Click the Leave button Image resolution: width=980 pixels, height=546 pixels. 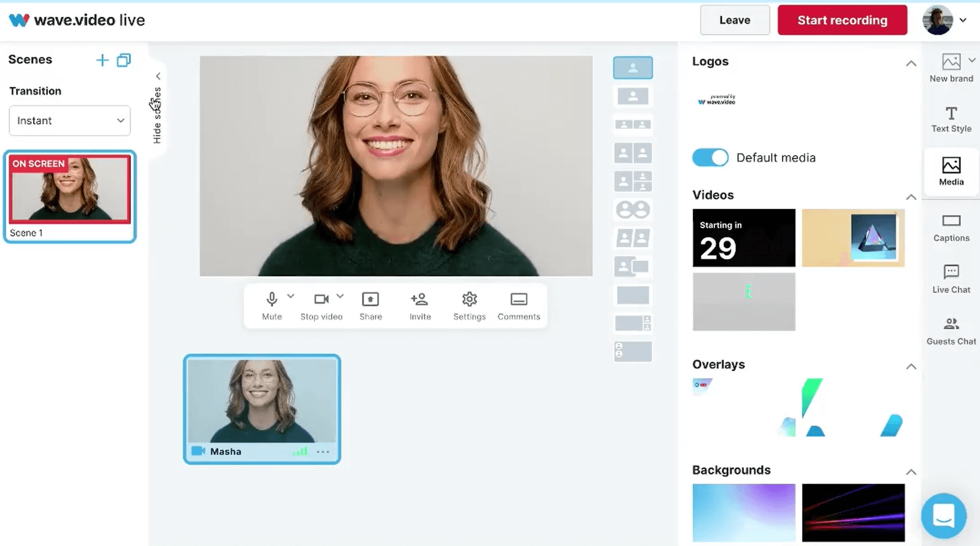pos(735,20)
